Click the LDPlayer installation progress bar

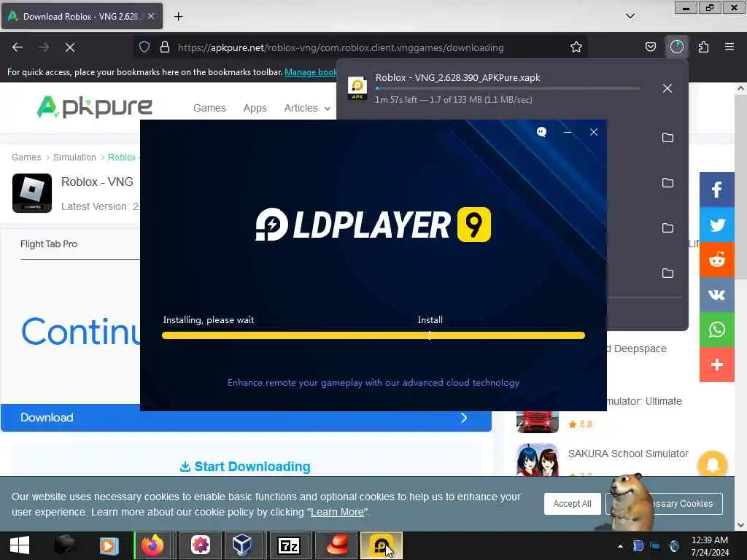(373, 335)
